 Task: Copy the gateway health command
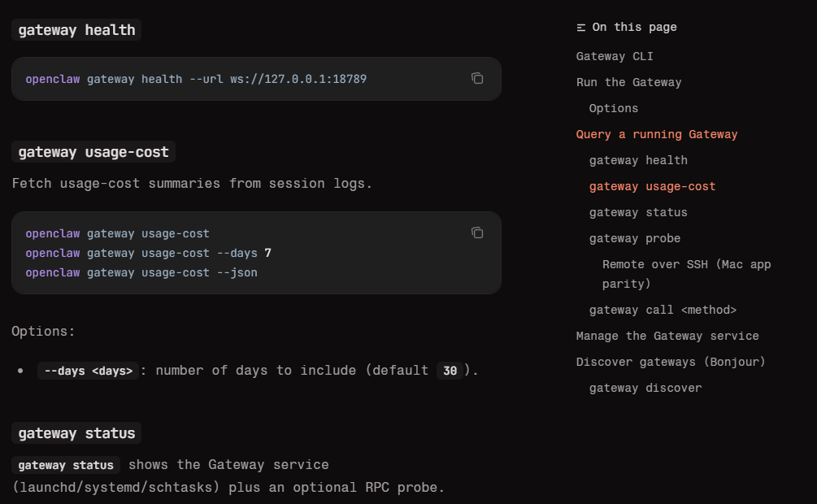[477, 78]
